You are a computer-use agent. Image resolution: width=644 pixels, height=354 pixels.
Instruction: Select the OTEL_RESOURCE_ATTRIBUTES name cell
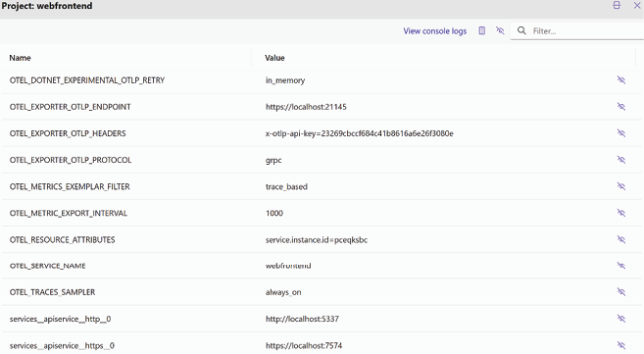[62, 239]
